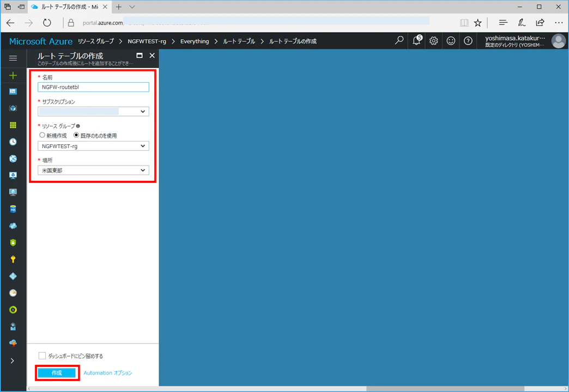Viewport: 569px width, 392px height.
Task: Open Subscriptions yellow key icon
Action: (13, 259)
